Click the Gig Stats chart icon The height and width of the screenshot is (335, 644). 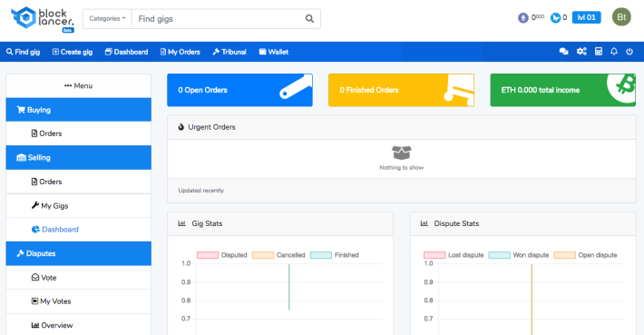pos(181,223)
